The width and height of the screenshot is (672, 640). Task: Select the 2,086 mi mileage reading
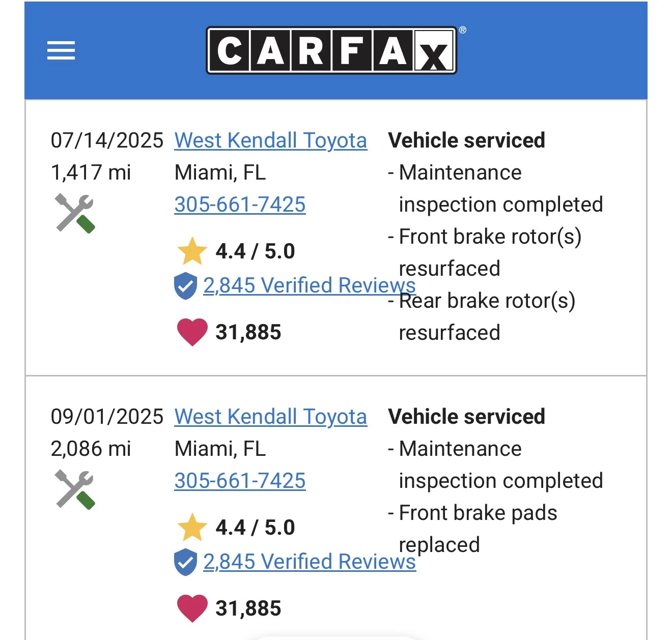click(91, 449)
